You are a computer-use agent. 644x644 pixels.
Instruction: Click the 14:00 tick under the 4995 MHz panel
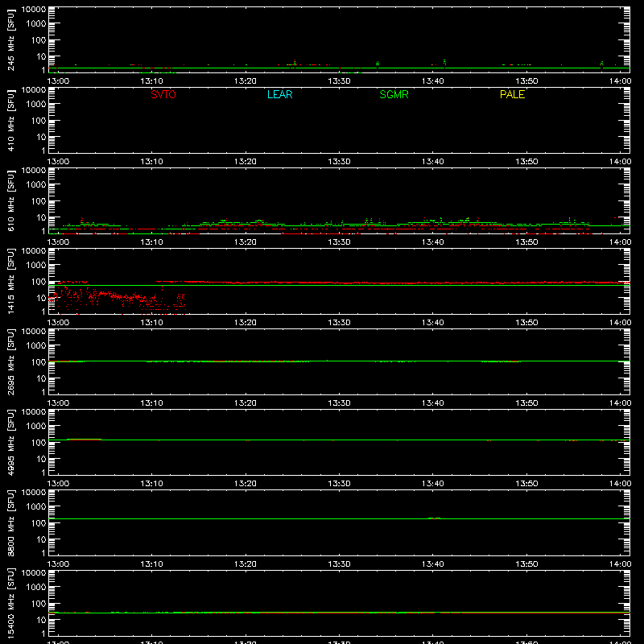click(x=620, y=484)
